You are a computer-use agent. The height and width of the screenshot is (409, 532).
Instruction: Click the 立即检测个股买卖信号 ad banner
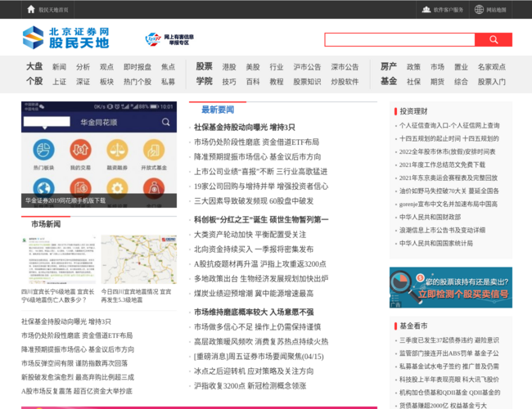451,288
